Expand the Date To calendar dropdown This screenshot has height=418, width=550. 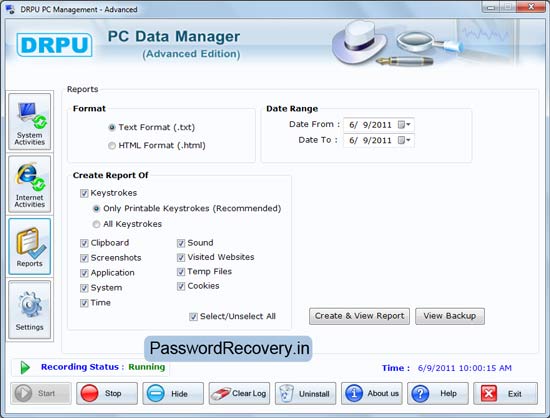point(404,140)
